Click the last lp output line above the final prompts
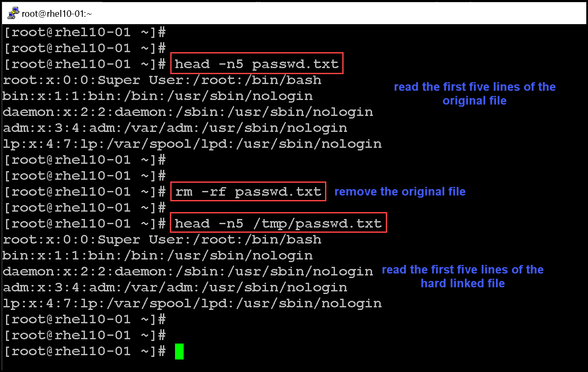This screenshot has height=372, width=588. point(192,303)
